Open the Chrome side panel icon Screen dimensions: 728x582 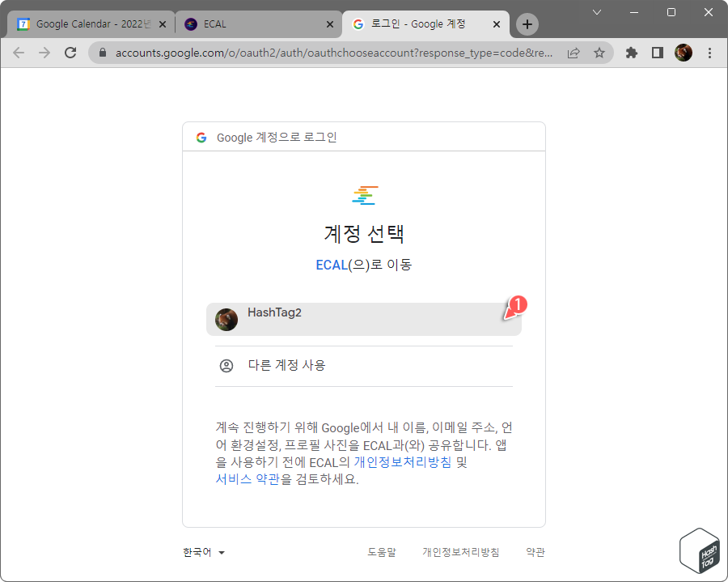pyautogui.click(x=657, y=53)
